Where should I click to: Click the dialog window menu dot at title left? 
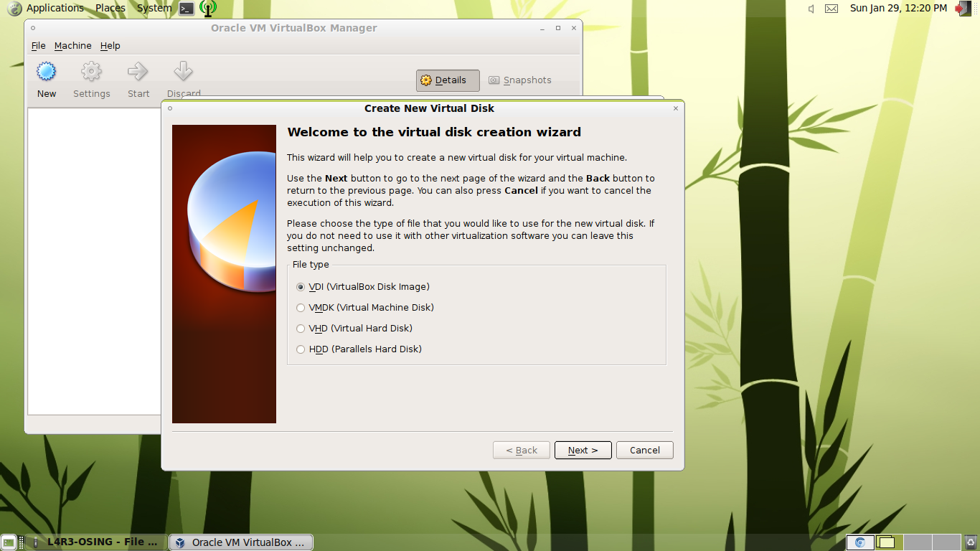(x=170, y=108)
